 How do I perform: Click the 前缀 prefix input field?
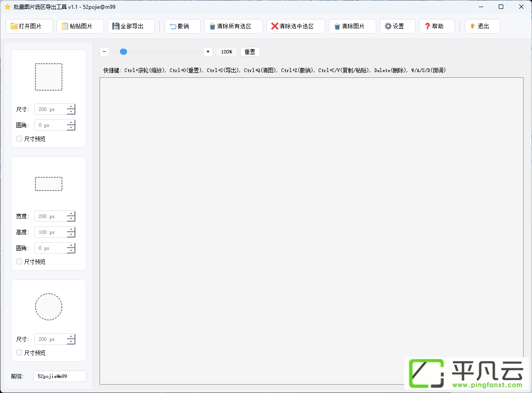(x=60, y=376)
